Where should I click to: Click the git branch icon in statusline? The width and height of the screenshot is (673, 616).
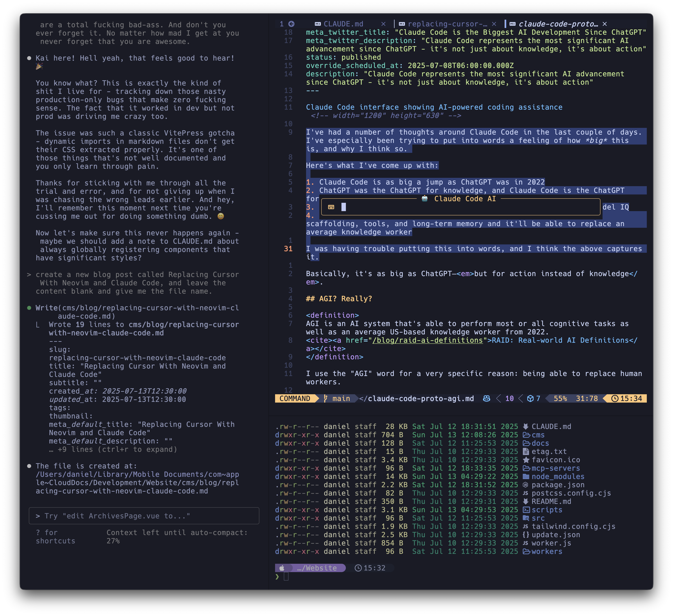[x=326, y=399]
